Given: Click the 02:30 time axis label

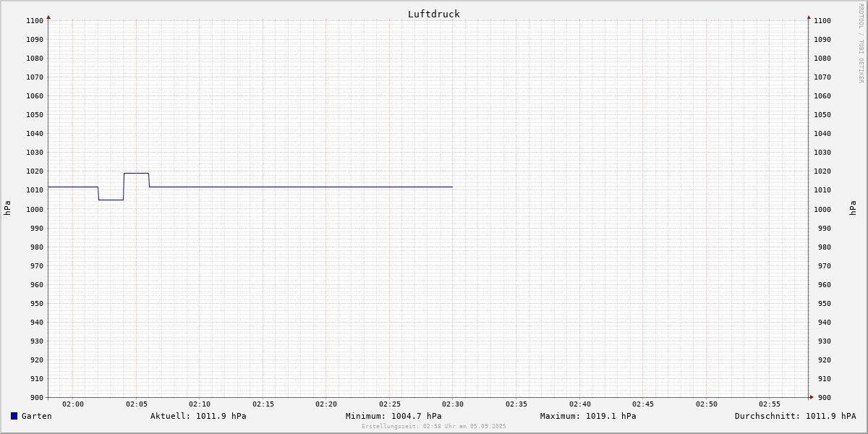Looking at the screenshot, I should coord(453,404).
